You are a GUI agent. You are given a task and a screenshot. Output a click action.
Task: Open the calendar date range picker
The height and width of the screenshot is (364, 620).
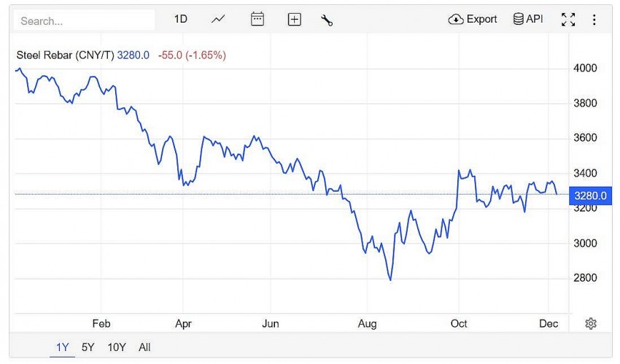[257, 20]
